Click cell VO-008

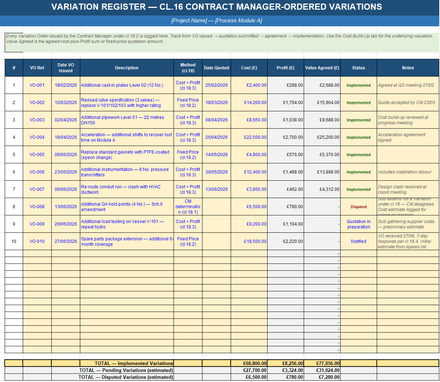37,207
